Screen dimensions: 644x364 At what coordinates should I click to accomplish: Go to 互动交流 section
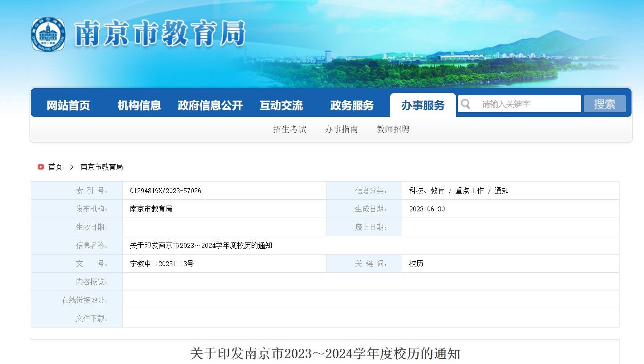coord(281,105)
